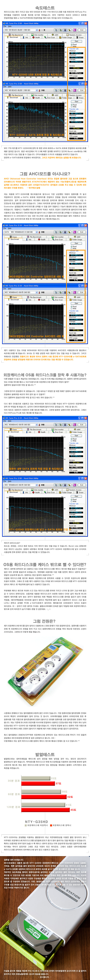The height and width of the screenshot is (980, 90).
Task: Copy results icon in IDE-mode HD Tune window
Action: (56, 232)
